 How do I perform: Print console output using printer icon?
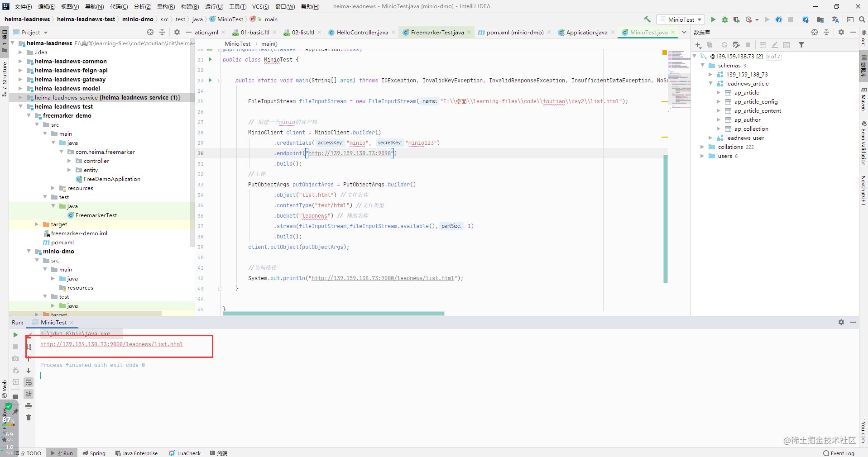click(29, 406)
